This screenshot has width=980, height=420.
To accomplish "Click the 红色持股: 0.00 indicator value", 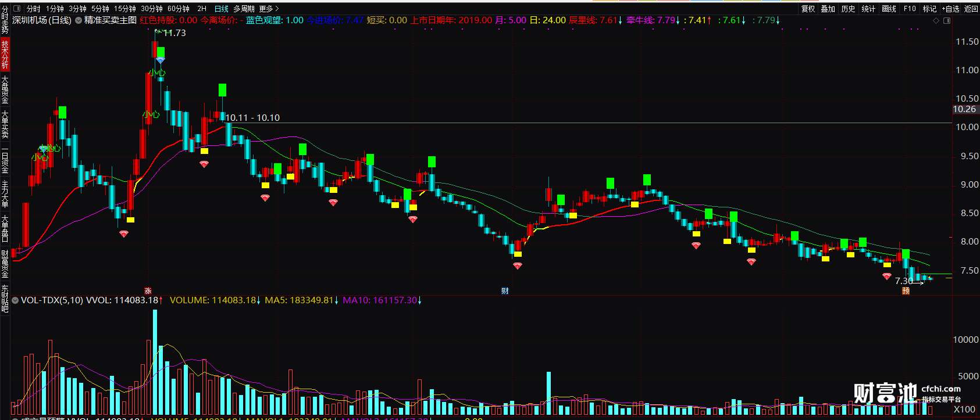I will tap(169, 20).
